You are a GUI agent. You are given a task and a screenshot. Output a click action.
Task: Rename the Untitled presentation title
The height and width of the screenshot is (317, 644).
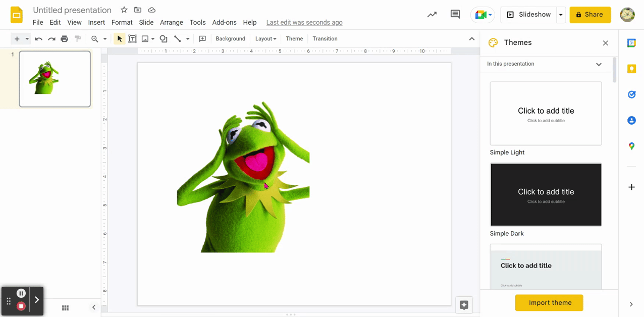point(72,10)
